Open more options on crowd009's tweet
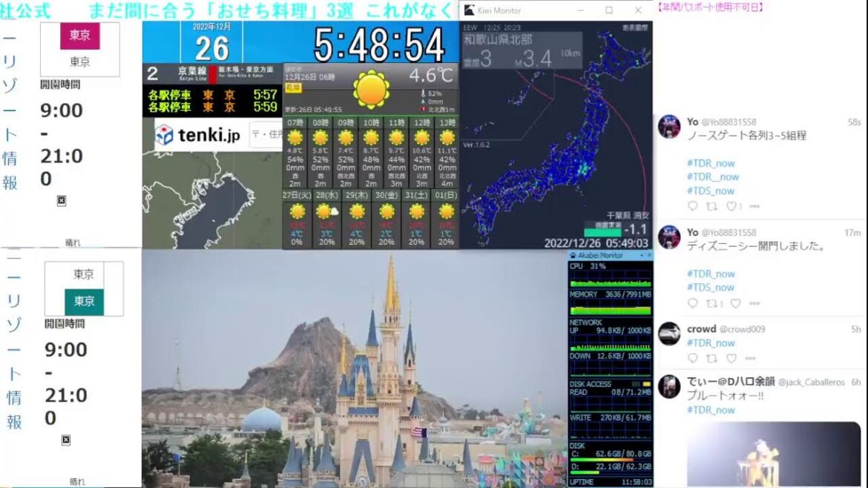Image resolution: width=868 pixels, height=488 pixels. 751,357
